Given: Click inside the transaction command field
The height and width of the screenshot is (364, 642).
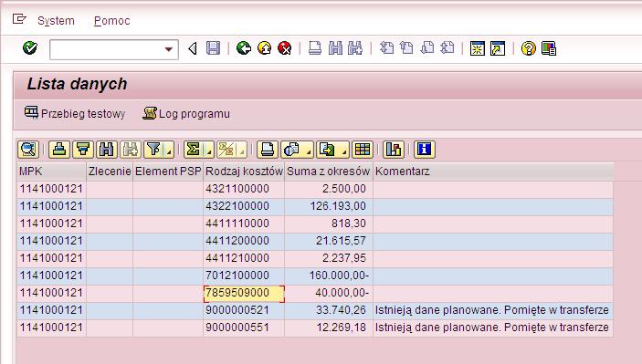Looking at the screenshot, I should (x=107, y=49).
